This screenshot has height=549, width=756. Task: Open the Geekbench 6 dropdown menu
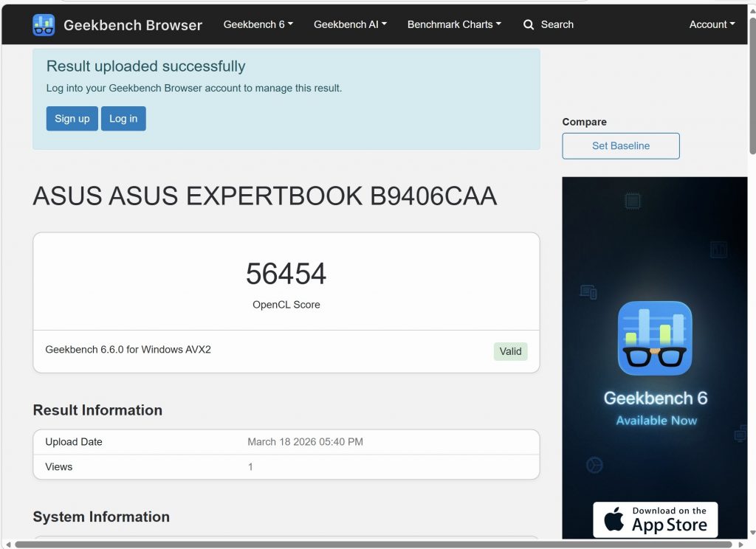[x=257, y=24]
